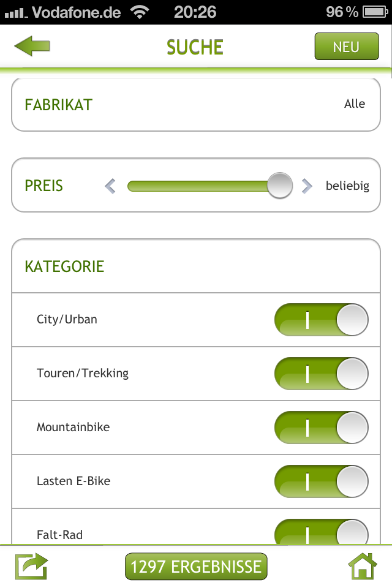Toggle the City/Urban category switch
This screenshot has width=392, height=588.
(x=322, y=320)
